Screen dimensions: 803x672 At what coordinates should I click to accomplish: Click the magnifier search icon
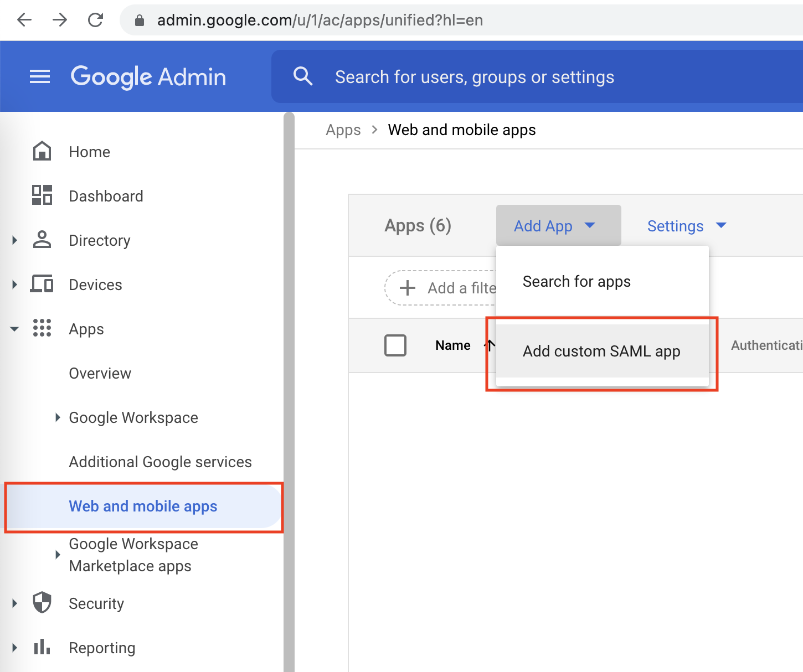pos(303,76)
